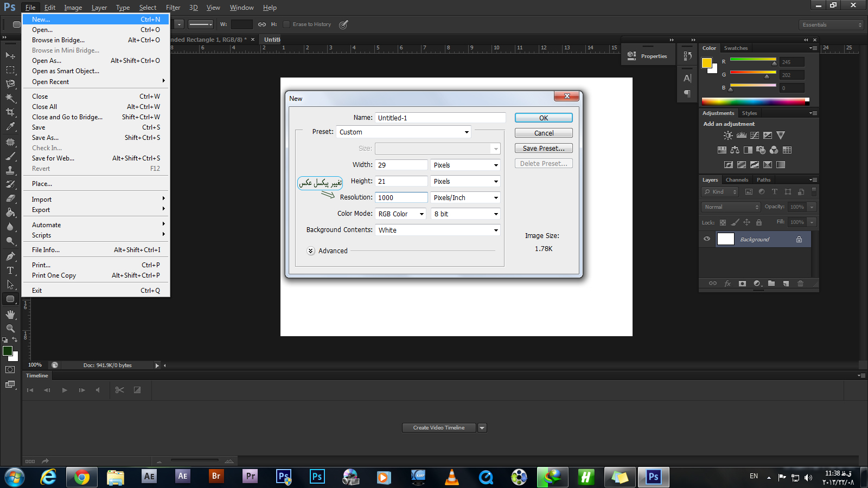Choose New... from the File menu
868x488 pixels.
pos(96,19)
